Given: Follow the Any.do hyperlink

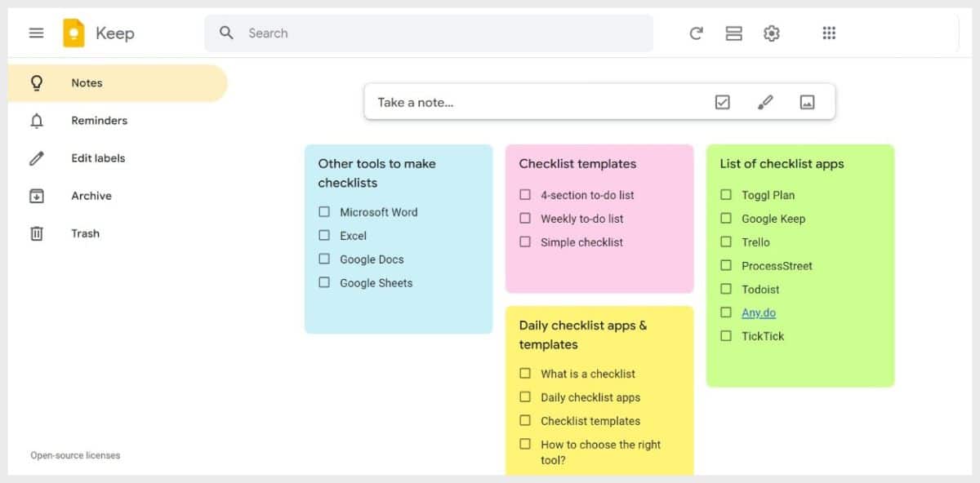Looking at the screenshot, I should pos(758,312).
